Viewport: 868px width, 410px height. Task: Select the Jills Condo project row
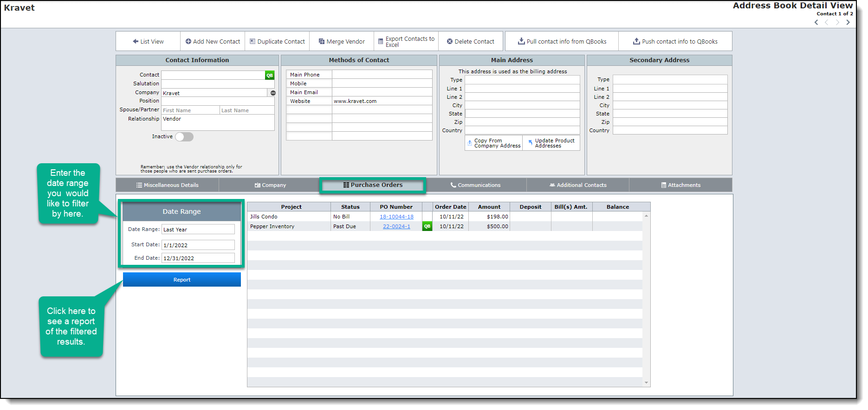tap(445, 217)
